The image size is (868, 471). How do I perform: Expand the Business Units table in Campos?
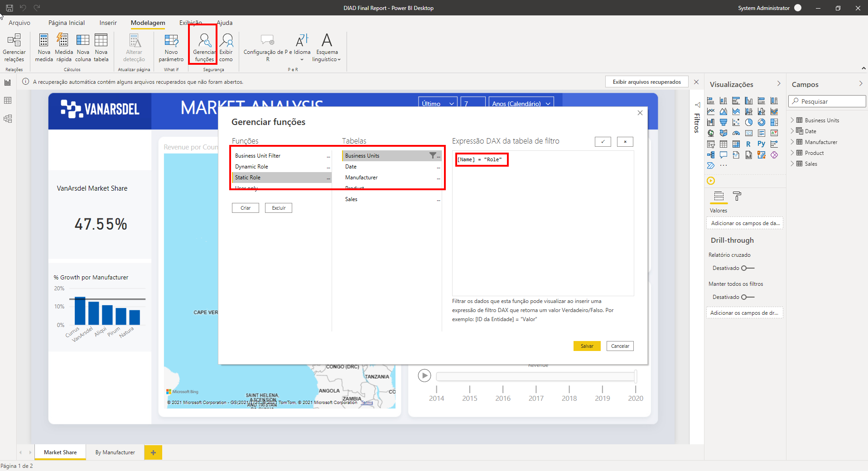click(x=792, y=120)
